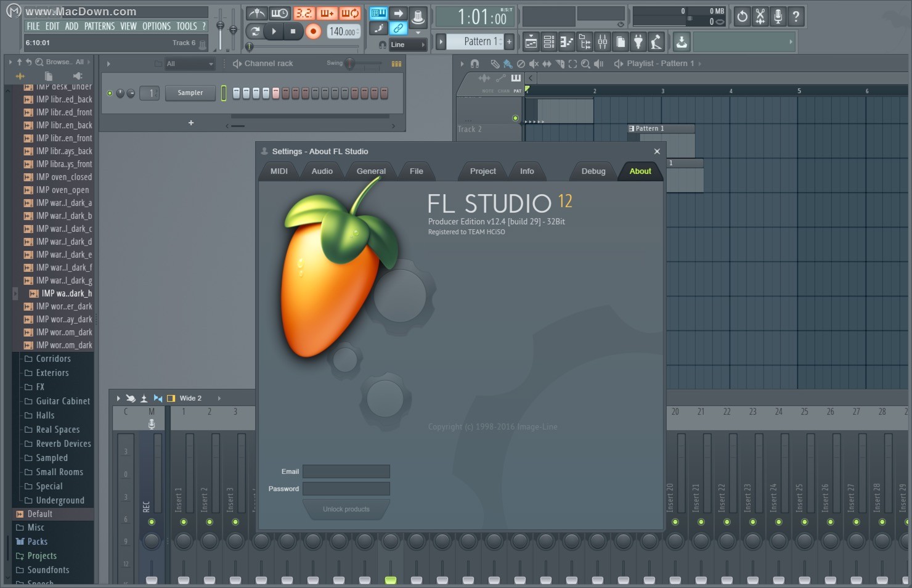Open help with the question mark button
Screen dimensions: 912x588
pos(796,17)
